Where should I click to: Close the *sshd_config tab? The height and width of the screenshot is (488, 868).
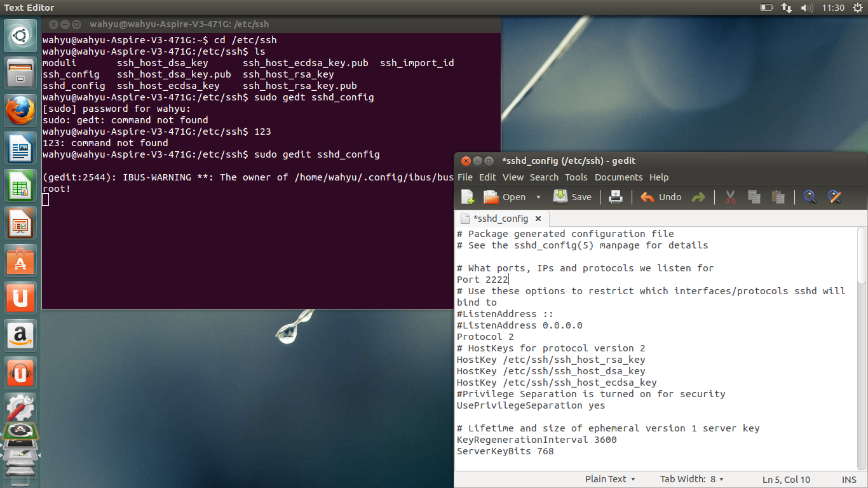click(x=538, y=219)
